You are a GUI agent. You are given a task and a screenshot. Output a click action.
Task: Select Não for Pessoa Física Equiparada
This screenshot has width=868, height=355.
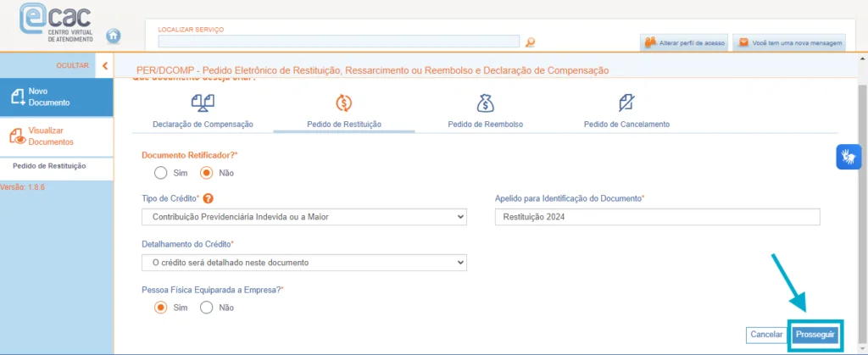pos(206,308)
